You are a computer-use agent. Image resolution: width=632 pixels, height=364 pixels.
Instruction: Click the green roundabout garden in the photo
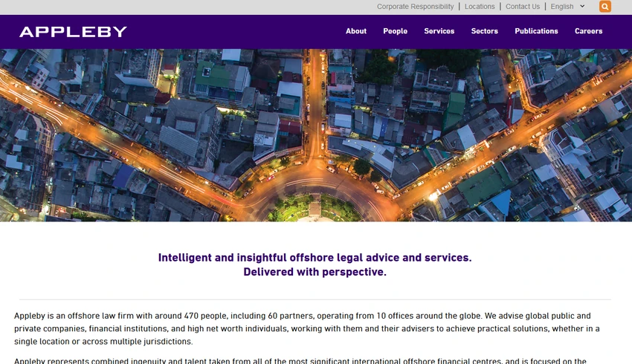pos(315,208)
